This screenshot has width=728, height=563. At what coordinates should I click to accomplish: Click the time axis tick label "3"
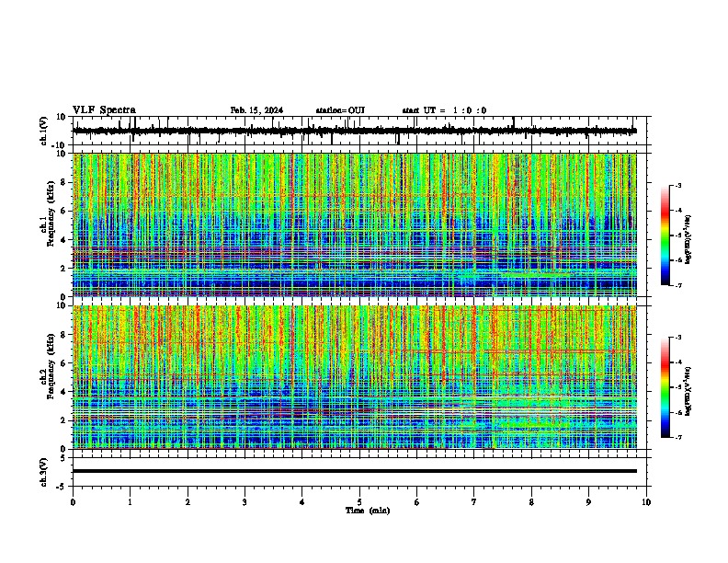(x=245, y=502)
